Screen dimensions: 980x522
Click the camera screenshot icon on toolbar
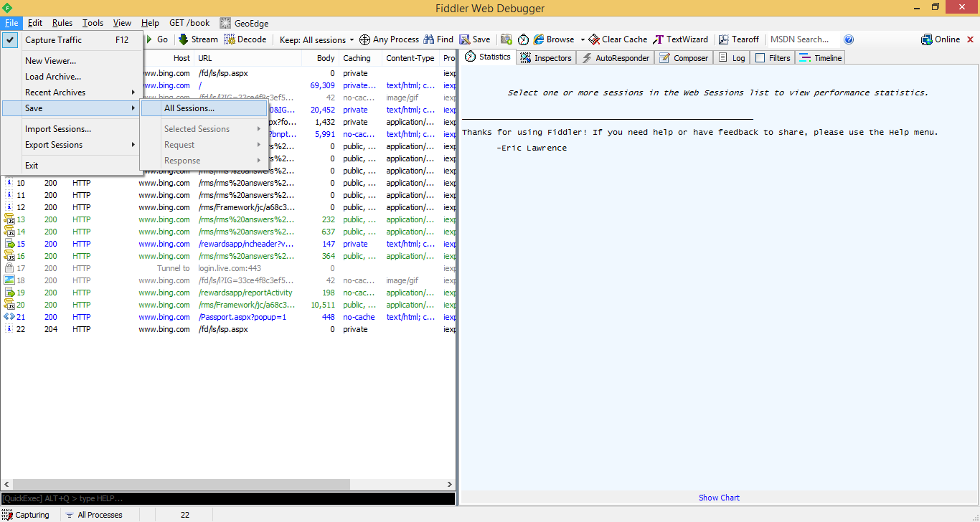506,39
